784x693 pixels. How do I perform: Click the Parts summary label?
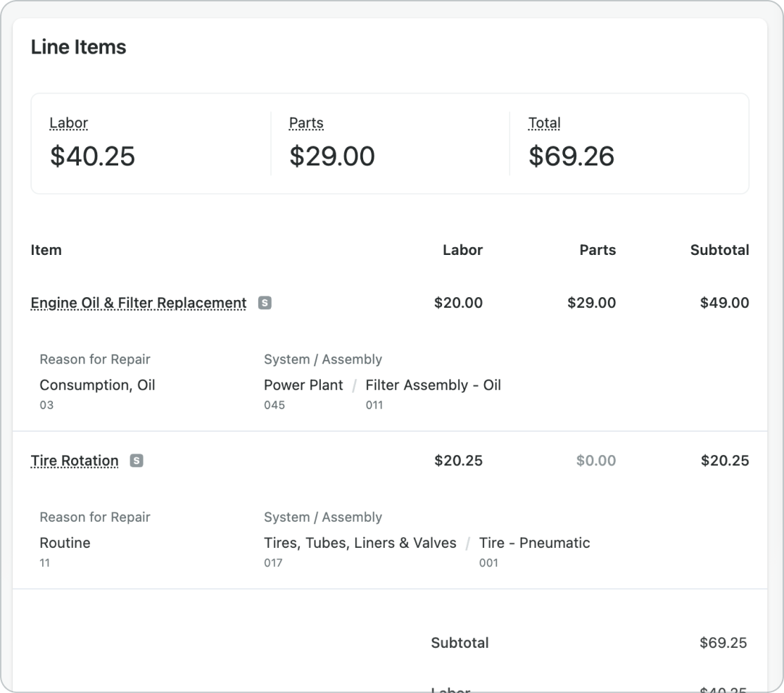coord(306,123)
